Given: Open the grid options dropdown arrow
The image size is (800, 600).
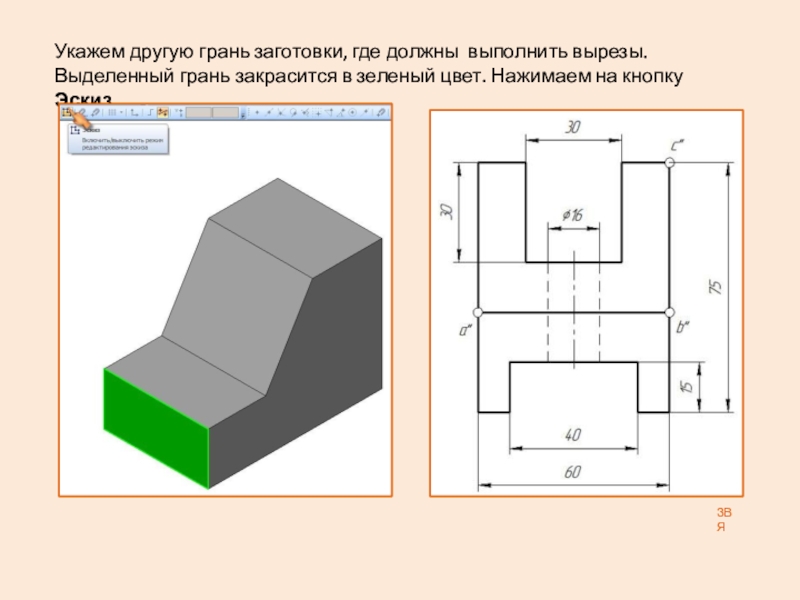Looking at the screenshot, I should coord(121,112).
